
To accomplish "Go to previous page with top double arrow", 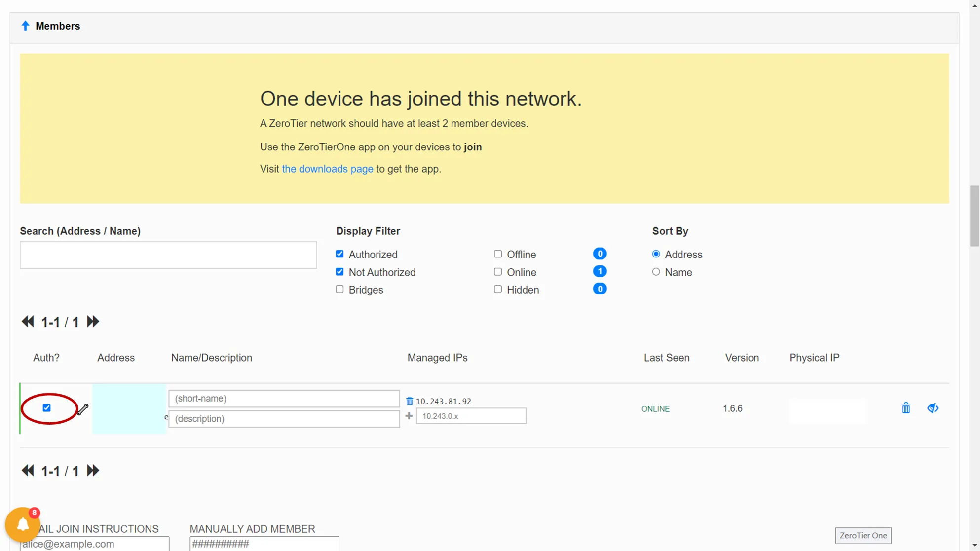I will pyautogui.click(x=28, y=322).
